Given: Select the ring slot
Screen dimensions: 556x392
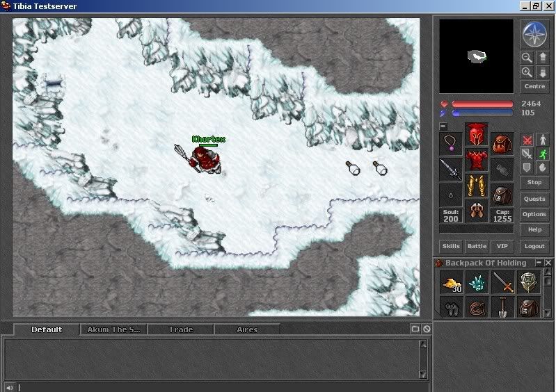Looking at the screenshot, I should pos(451,195).
